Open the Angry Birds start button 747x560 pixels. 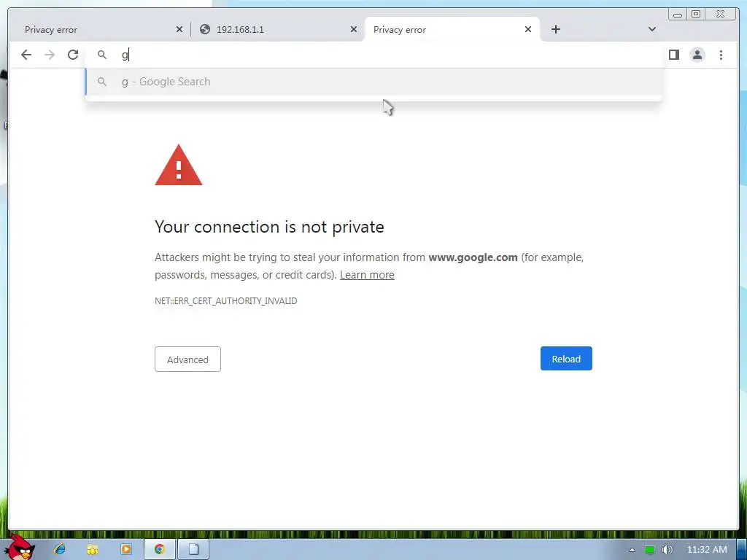point(19,548)
